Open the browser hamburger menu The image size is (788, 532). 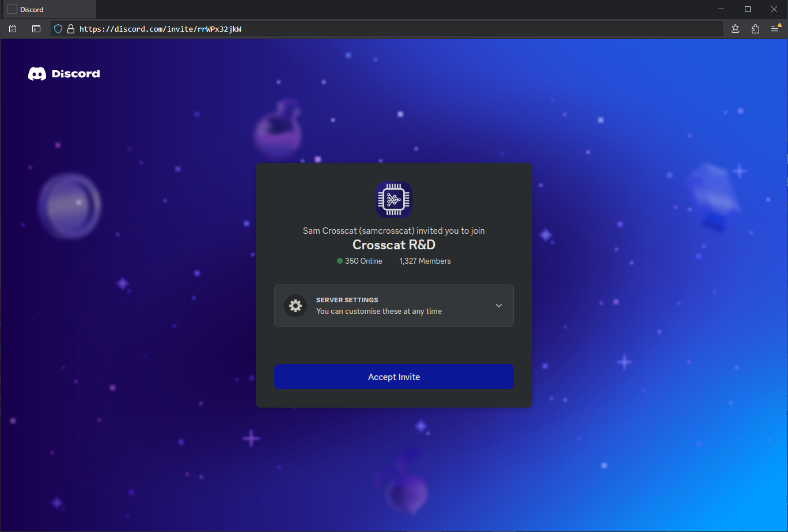pyautogui.click(x=775, y=29)
